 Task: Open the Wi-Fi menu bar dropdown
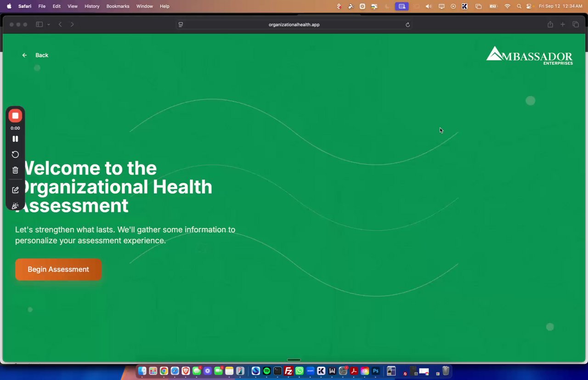point(507,6)
